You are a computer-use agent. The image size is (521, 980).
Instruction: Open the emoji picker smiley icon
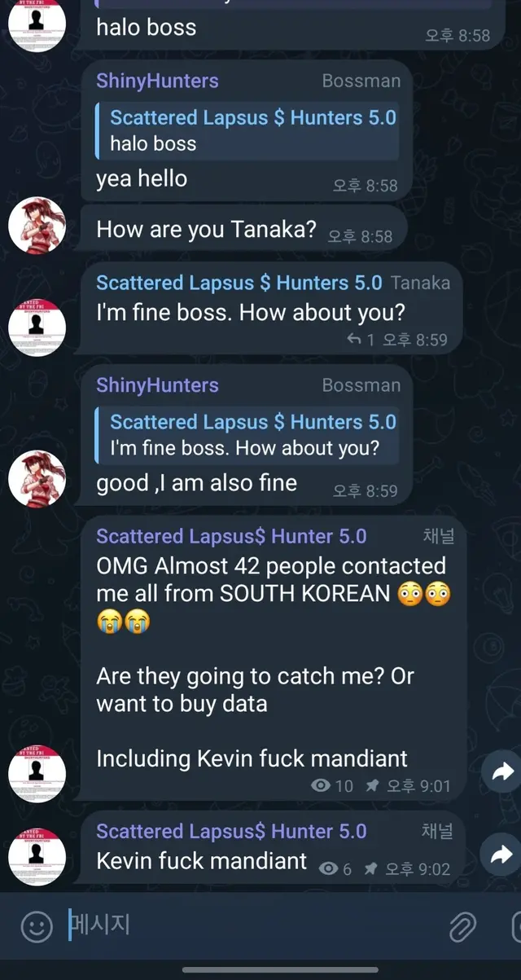[x=37, y=926]
